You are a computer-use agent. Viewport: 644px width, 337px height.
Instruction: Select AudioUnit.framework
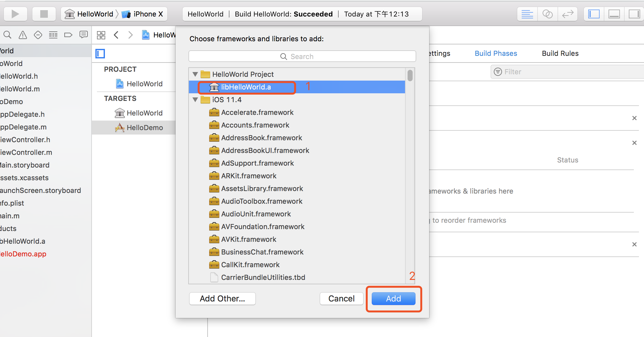click(x=297, y=214)
